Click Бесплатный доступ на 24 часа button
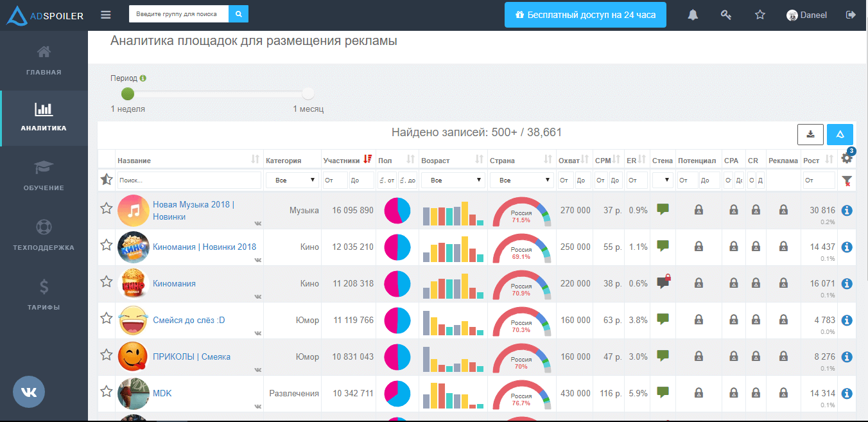This screenshot has height=422, width=868. click(585, 15)
